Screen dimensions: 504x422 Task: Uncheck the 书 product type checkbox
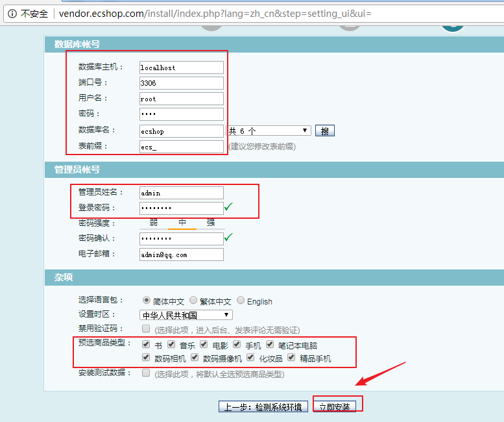(146, 345)
